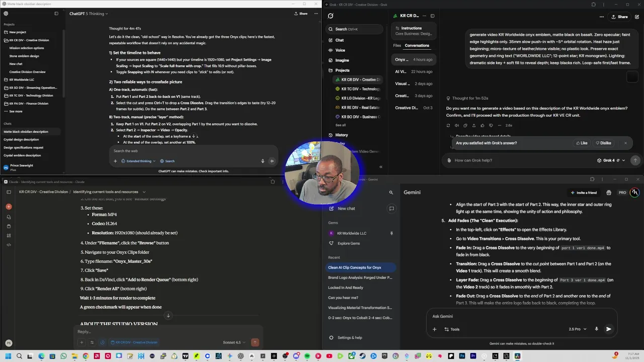Click the plus attach icon in Claude reply box
The width and height of the screenshot is (644, 362).
pyautogui.click(x=82, y=342)
